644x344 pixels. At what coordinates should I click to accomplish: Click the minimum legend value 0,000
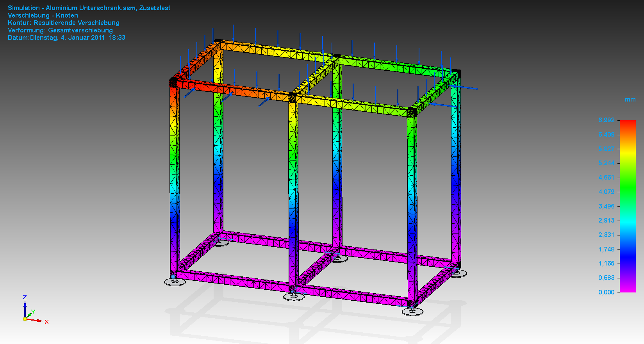[x=606, y=292]
